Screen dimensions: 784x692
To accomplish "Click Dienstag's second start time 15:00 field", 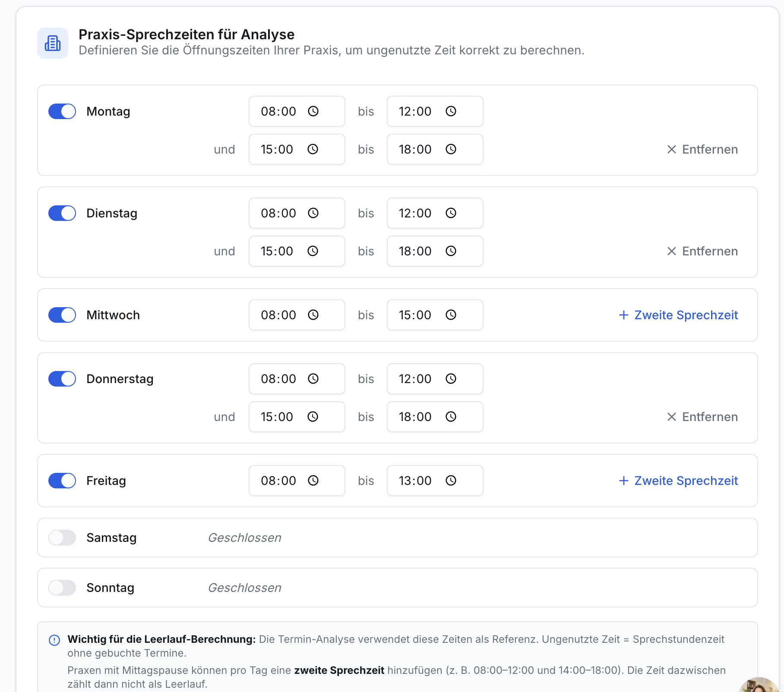I will tap(297, 251).
